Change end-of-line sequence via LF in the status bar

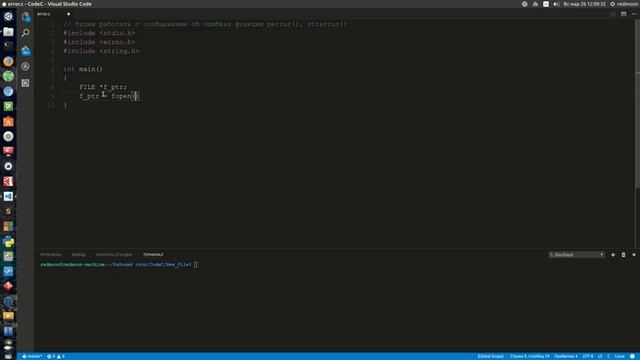[x=600, y=356]
